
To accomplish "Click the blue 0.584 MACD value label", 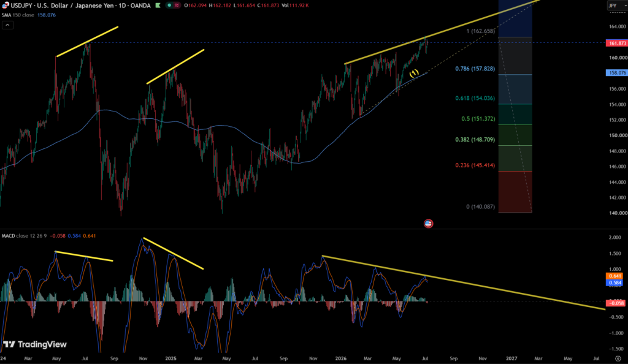I will coord(615,282).
